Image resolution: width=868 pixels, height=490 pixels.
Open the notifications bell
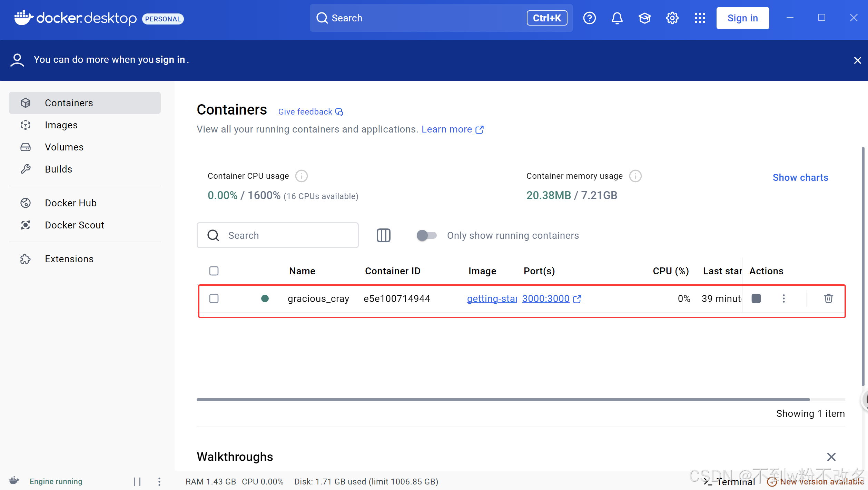coord(617,18)
